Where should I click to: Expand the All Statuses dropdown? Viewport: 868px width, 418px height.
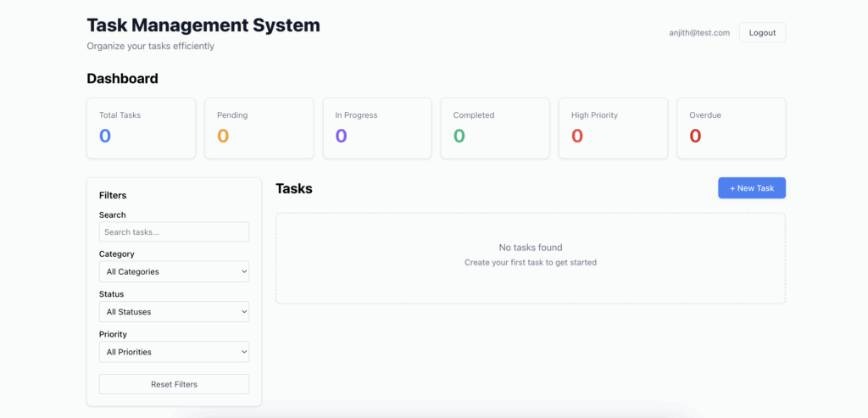[x=174, y=312]
